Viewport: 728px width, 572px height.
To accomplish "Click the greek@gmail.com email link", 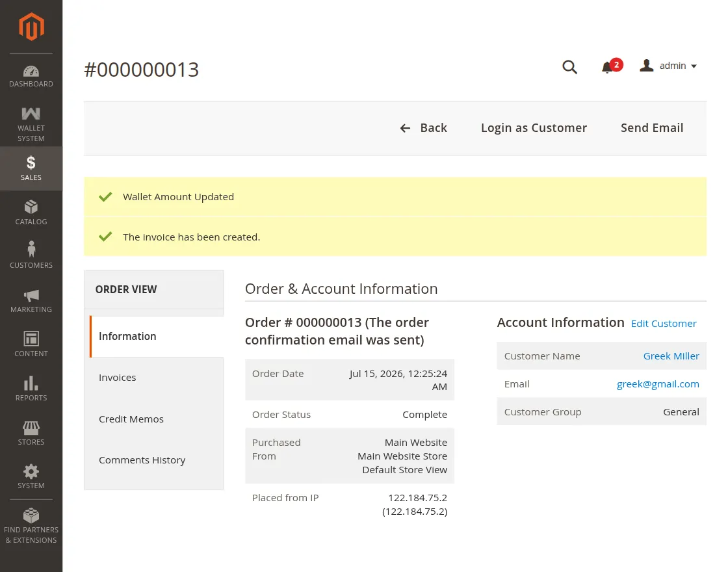I will point(658,384).
